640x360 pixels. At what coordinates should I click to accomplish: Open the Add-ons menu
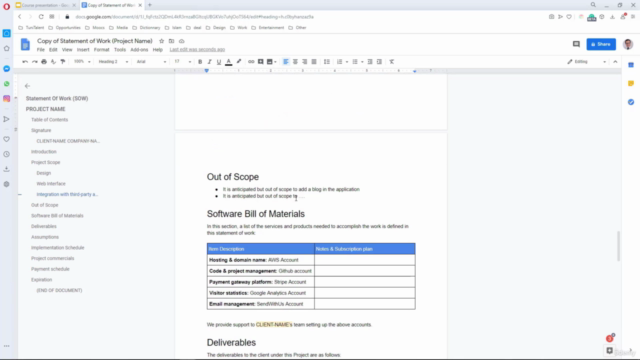[x=139, y=50]
